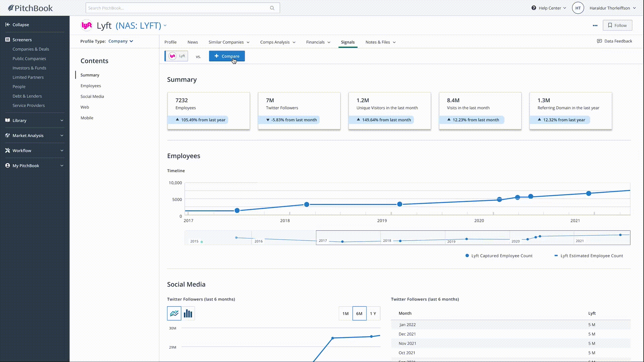The height and width of the screenshot is (362, 644).
Task: Click the Compare button
Action: (227, 56)
